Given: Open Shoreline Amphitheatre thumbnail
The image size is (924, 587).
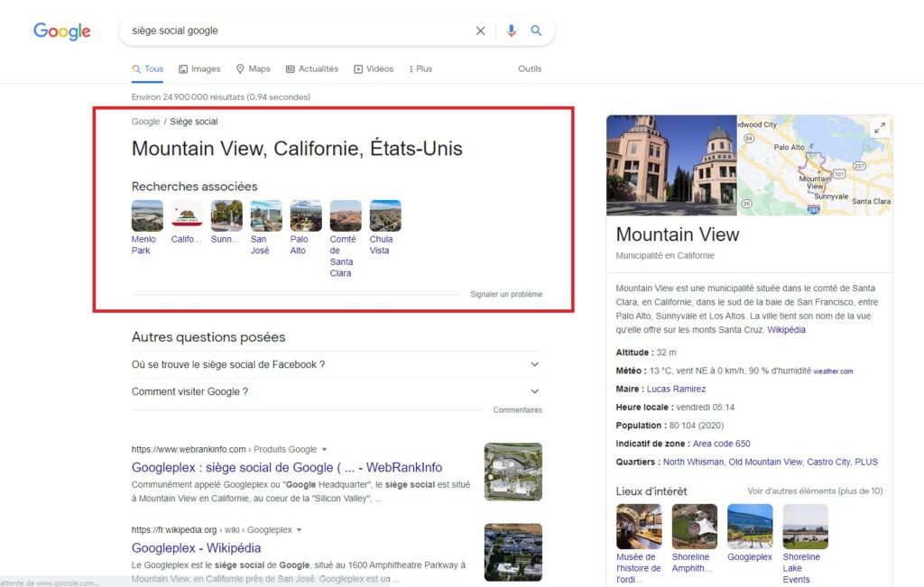Looking at the screenshot, I should click(x=694, y=527).
